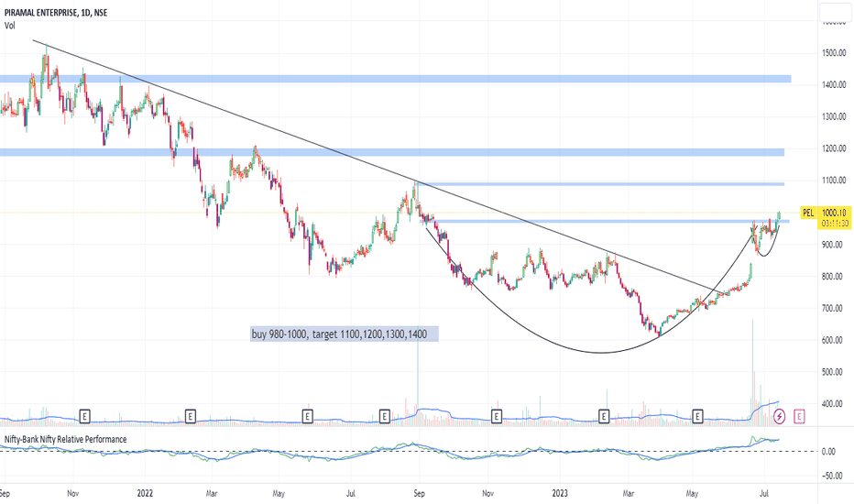
Task: Click the Mar label right of 2023
Action: click(x=628, y=494)
